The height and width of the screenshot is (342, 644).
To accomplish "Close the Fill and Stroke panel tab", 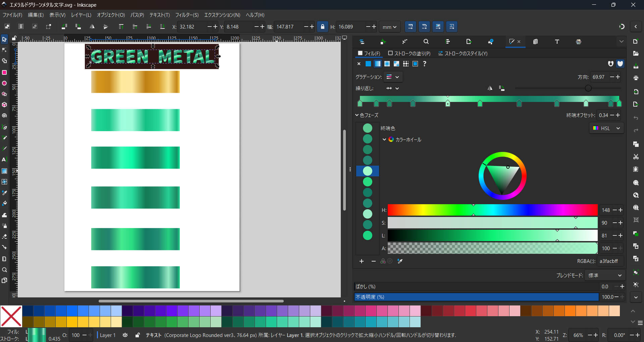I will (519, 42).
